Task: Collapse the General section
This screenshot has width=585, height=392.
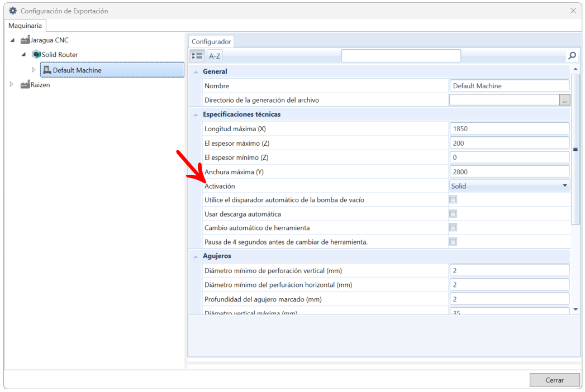Action: (x=196, y=71)
